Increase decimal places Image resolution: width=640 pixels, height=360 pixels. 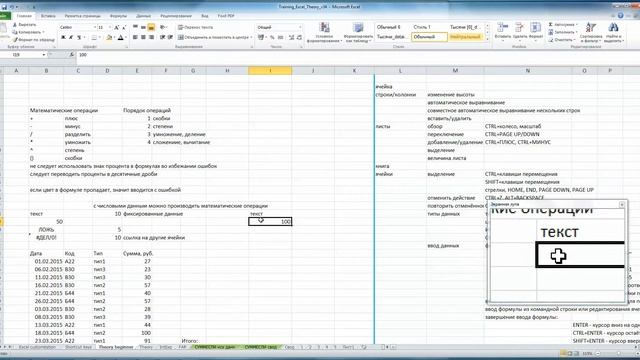(x=291, y=38)
